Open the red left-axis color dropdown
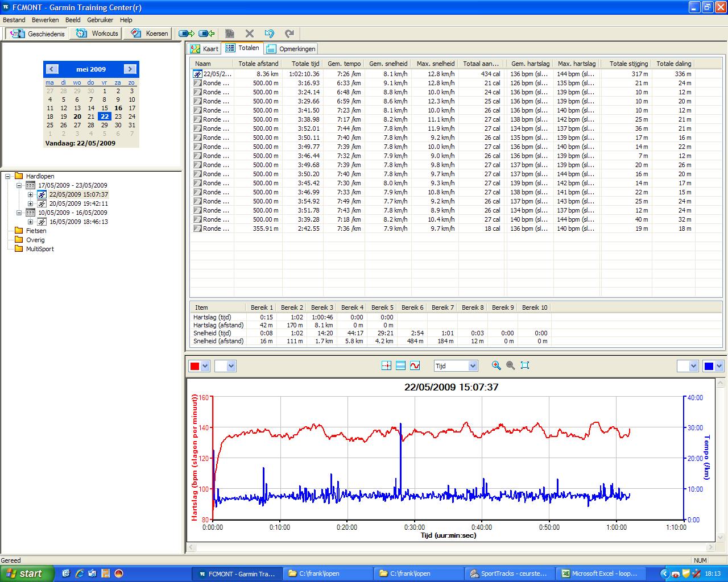Image resolution: width=728 pixels, height=582 pixels. [205, 366]
